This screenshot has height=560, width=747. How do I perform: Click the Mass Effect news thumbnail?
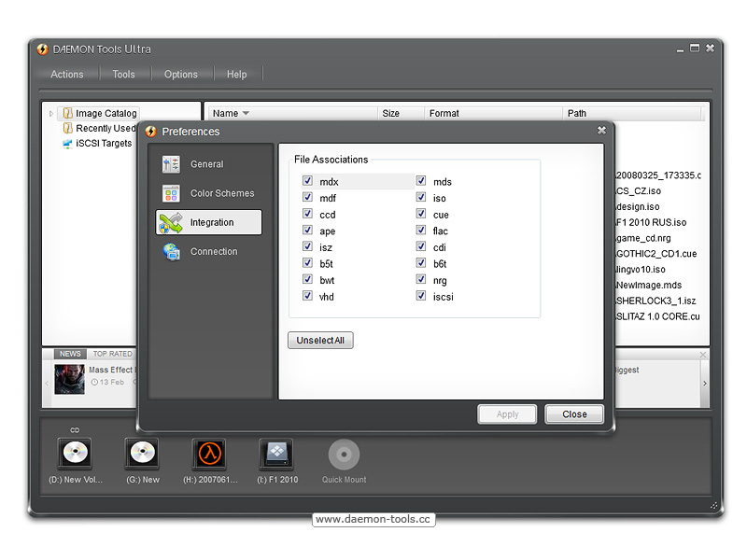69,379
